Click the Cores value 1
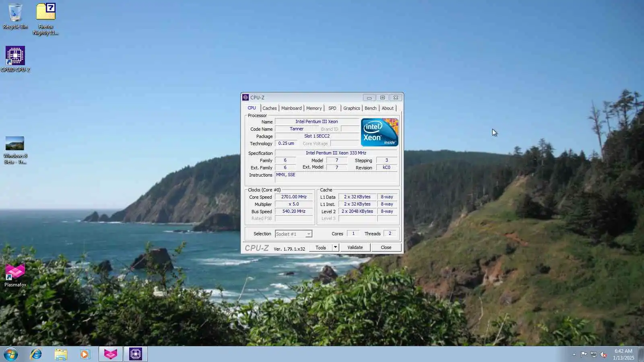This screenshot has width=644, height=362. click(x=353, y=234)
